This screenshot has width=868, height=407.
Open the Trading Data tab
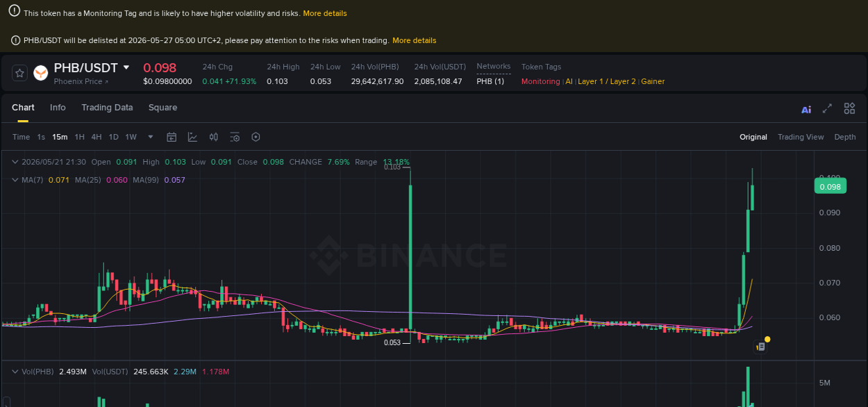pos(107,108)
